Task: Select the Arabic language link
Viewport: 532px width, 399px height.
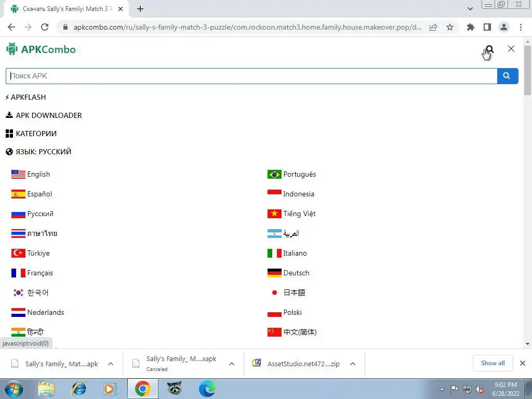Action: 291,233
